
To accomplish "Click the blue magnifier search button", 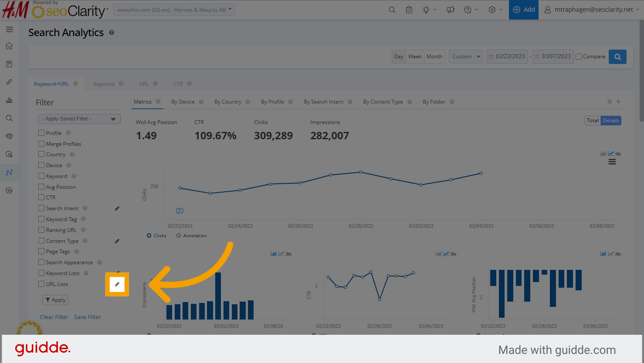I will pos(617,57).
